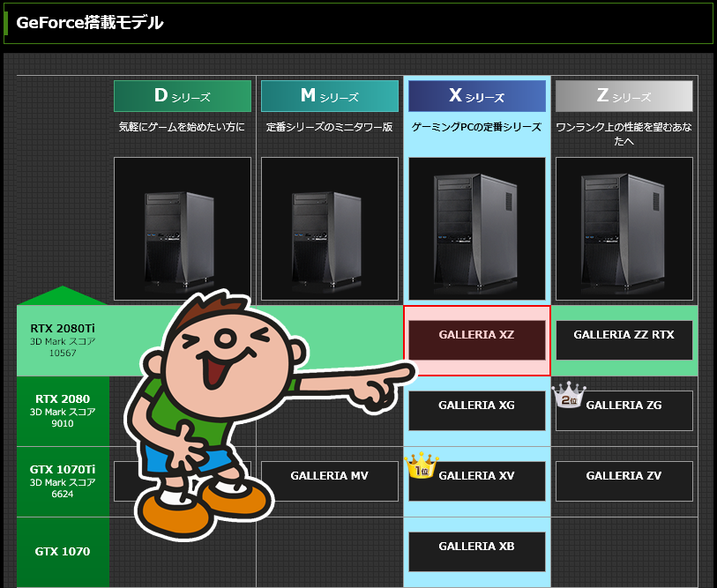The height and width of the screenshot is (588, 717).
Task: Select the GTX 1070 row label
Action: [63, 552]
